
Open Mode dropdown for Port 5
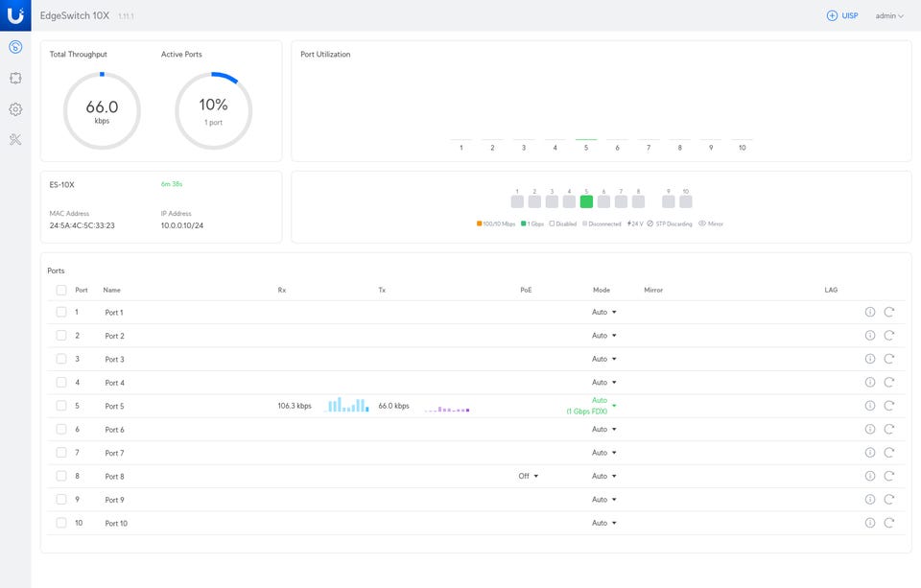(x=592, y=406)
